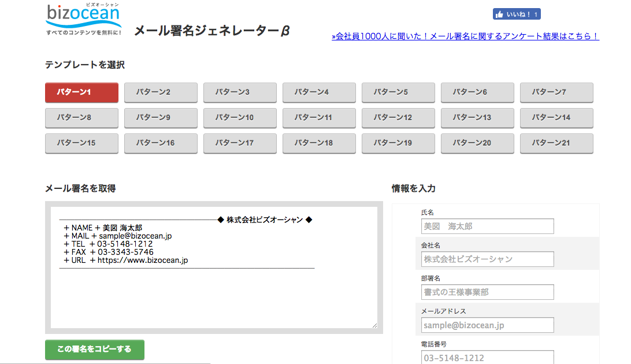This screenshot has height=364, width=631.
Task: Select template パターン17
Action: tap(240, 143)
